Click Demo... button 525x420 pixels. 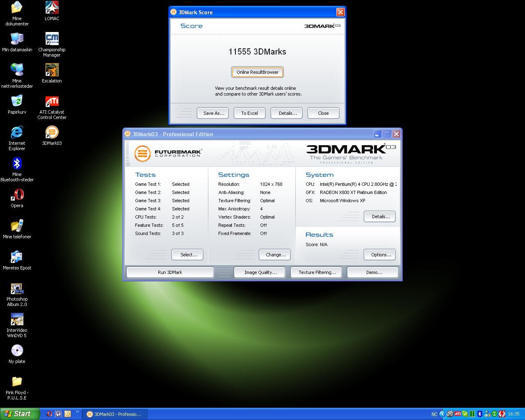click(x=373, y=272)
